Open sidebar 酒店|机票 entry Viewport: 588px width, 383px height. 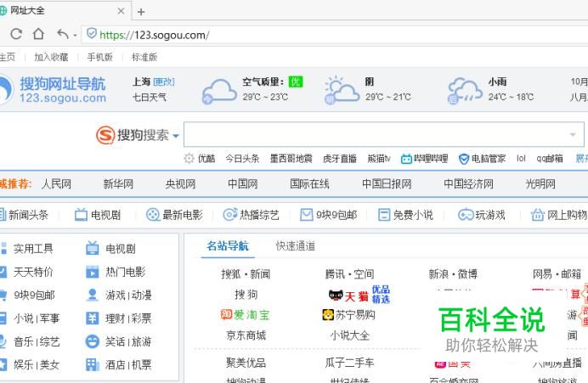118,364
